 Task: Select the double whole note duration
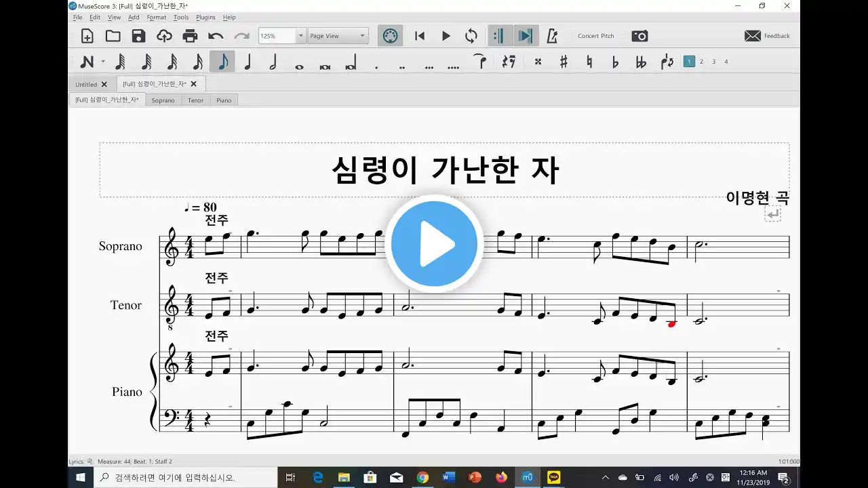325,66
